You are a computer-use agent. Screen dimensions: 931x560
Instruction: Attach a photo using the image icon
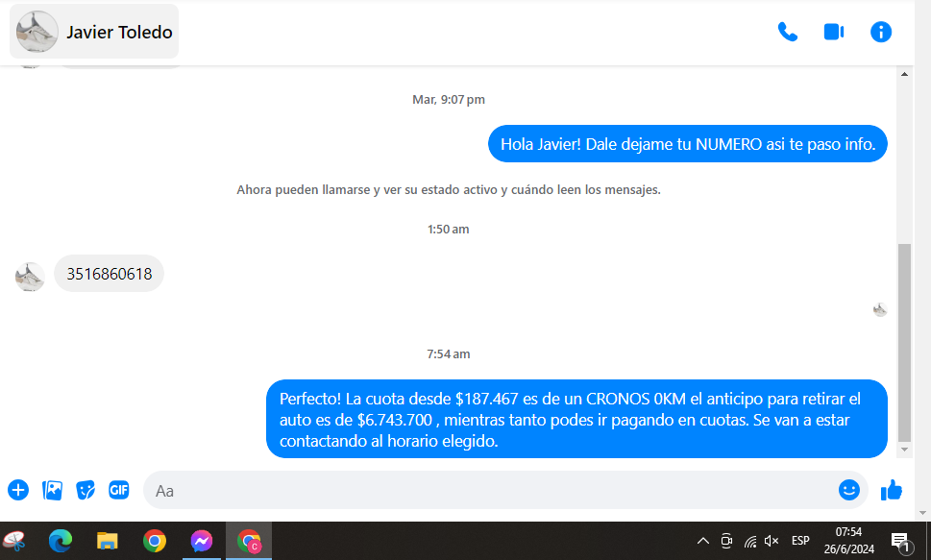click(52, 490)
